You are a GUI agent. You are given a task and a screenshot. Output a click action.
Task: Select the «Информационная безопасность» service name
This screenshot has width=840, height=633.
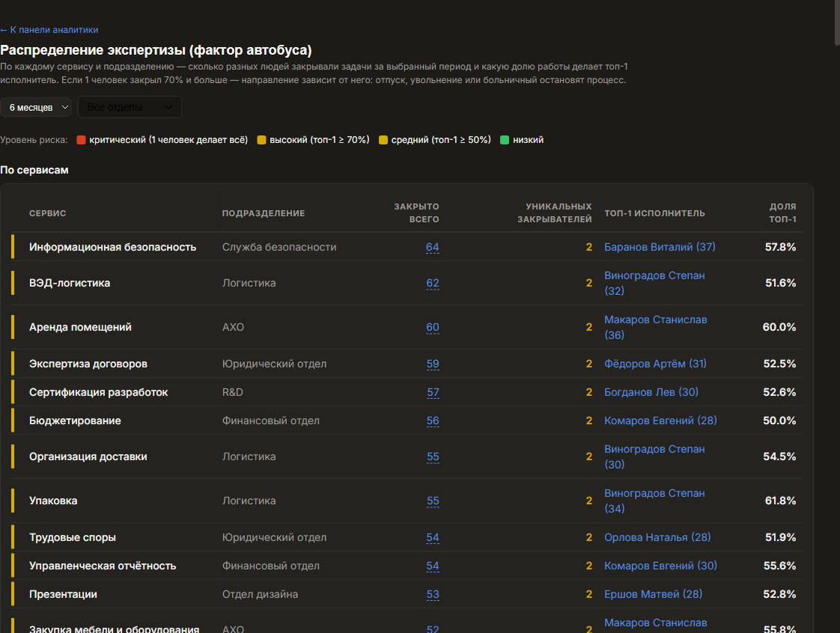(112, 247)
